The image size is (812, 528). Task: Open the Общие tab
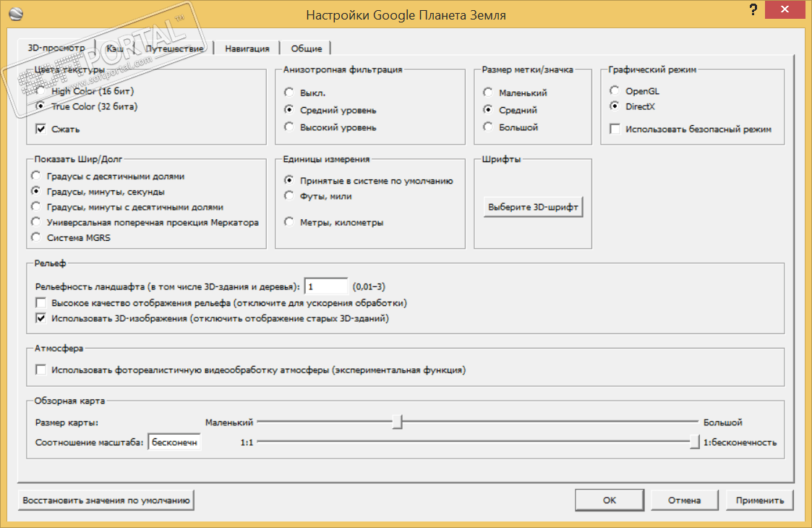click(306, 48)
